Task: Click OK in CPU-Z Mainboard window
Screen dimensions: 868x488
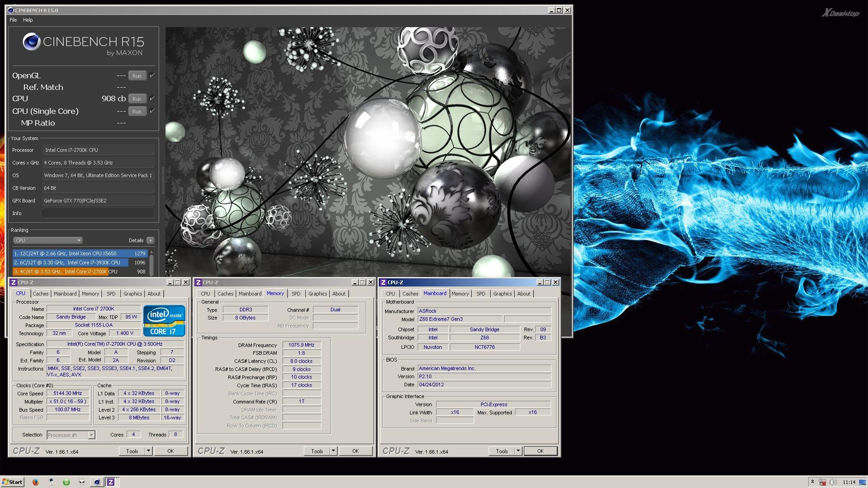Action: pos(540,451)
